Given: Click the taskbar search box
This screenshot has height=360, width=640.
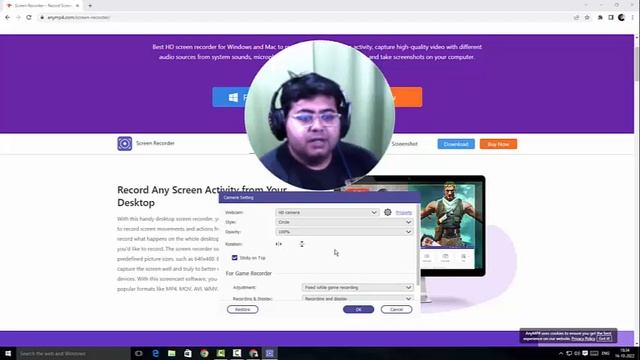Looking at the screenshot, I should [73, 353].
